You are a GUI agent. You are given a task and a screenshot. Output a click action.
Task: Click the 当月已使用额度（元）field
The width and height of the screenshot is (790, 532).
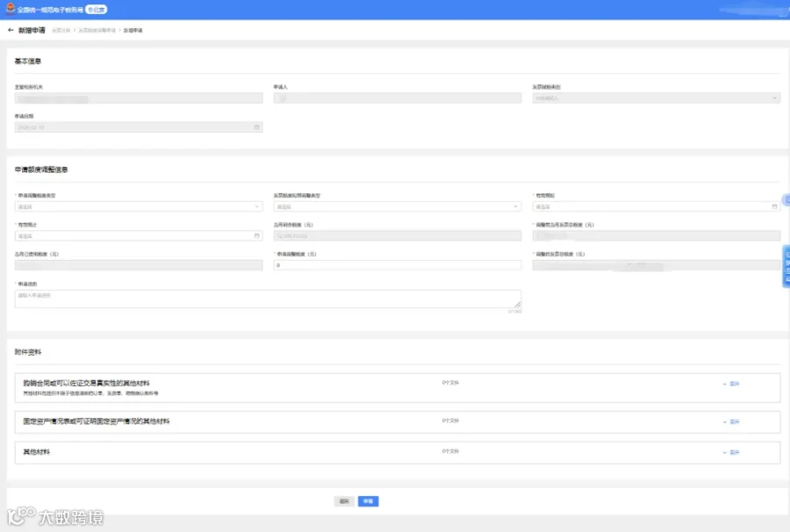(139, 265)
